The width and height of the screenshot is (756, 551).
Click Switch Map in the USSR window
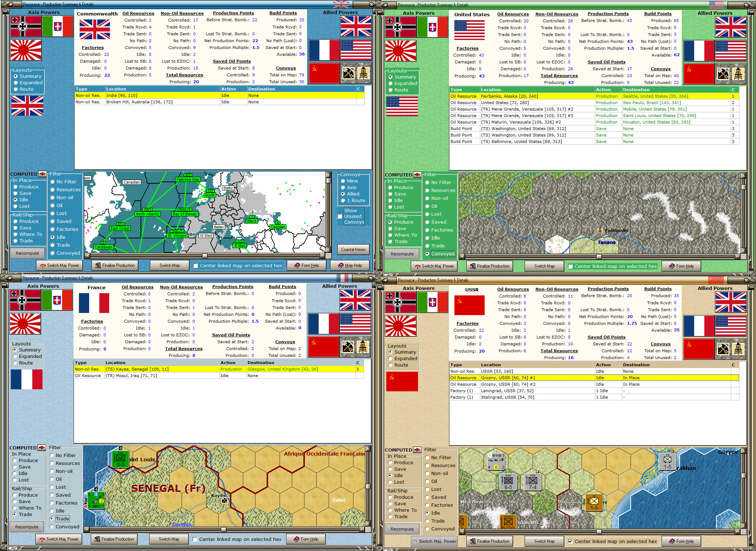pyautogui.click(x=544, y=542)
